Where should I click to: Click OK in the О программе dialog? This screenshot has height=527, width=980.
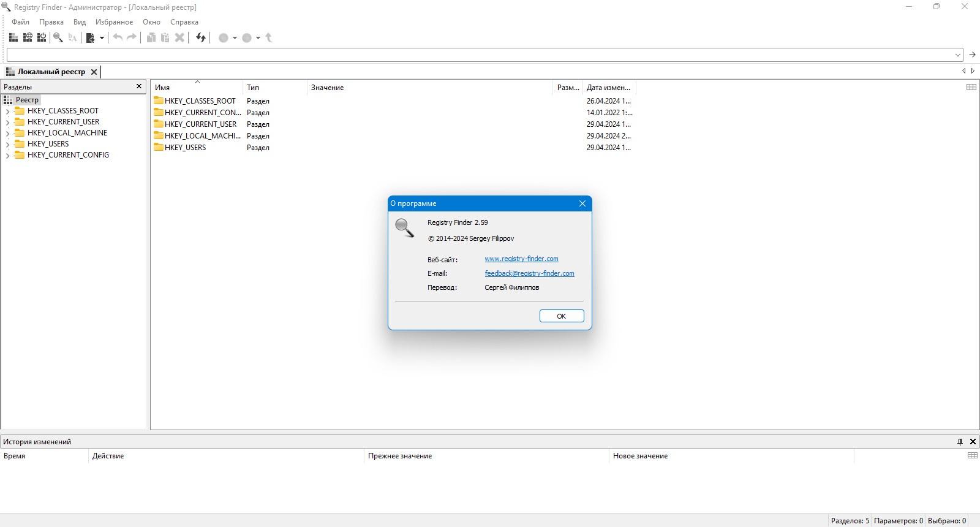tap(562, 316)
